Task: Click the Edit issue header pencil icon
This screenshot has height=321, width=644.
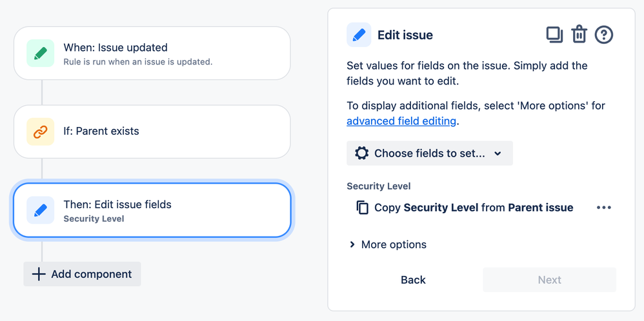Action: tap(359, 35)
